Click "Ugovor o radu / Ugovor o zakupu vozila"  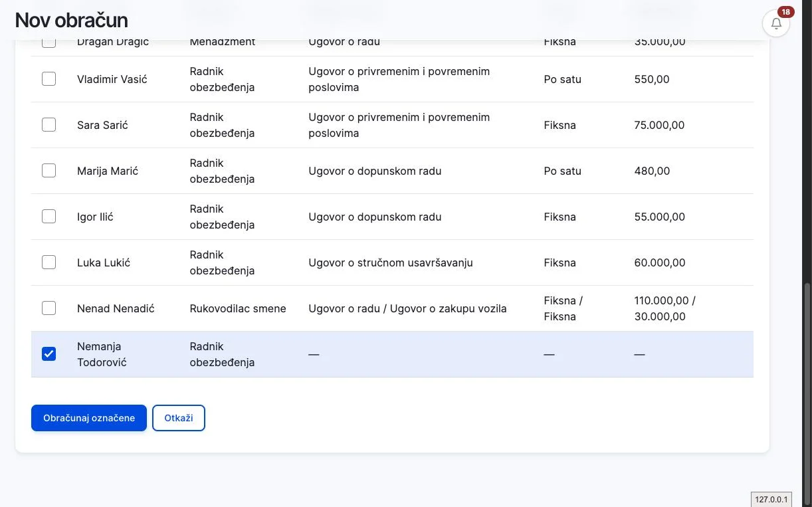407,308
